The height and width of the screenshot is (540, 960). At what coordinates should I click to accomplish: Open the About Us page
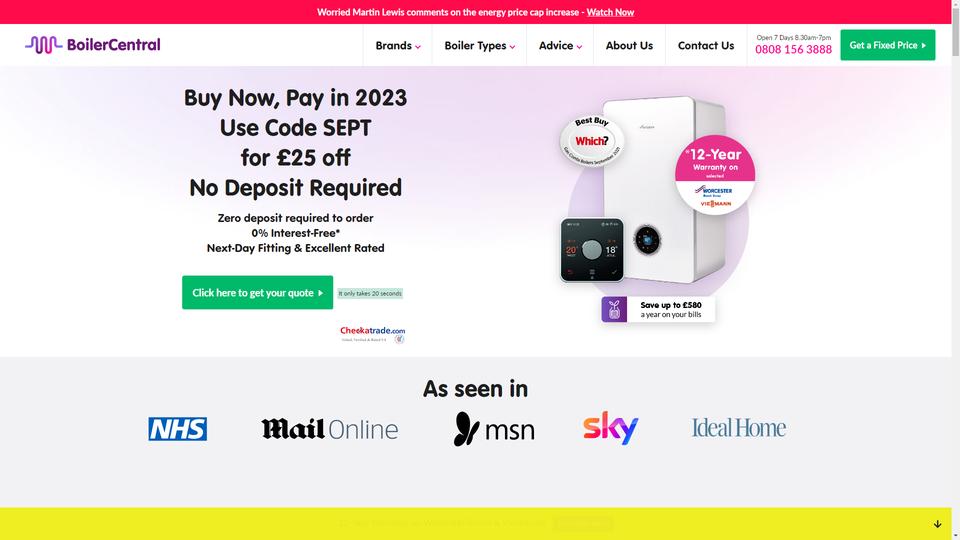pyautogui.click(x=629, y=45)
